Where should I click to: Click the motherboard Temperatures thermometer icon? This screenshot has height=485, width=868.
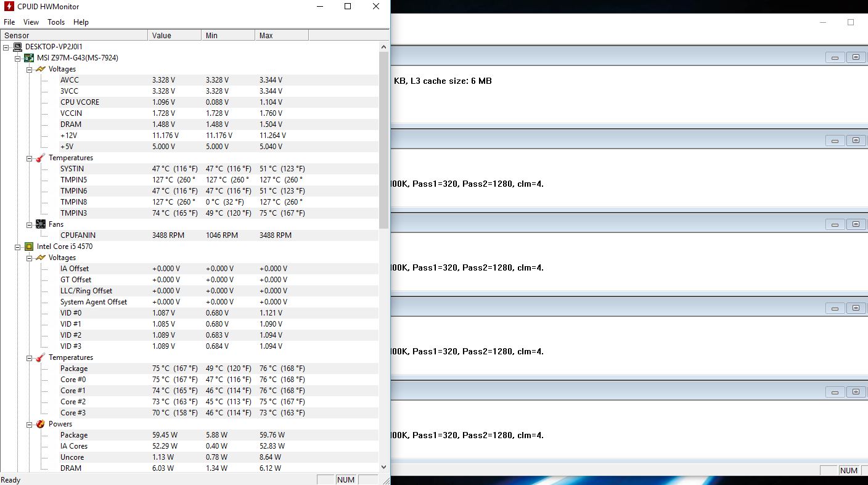pos(41,158)
